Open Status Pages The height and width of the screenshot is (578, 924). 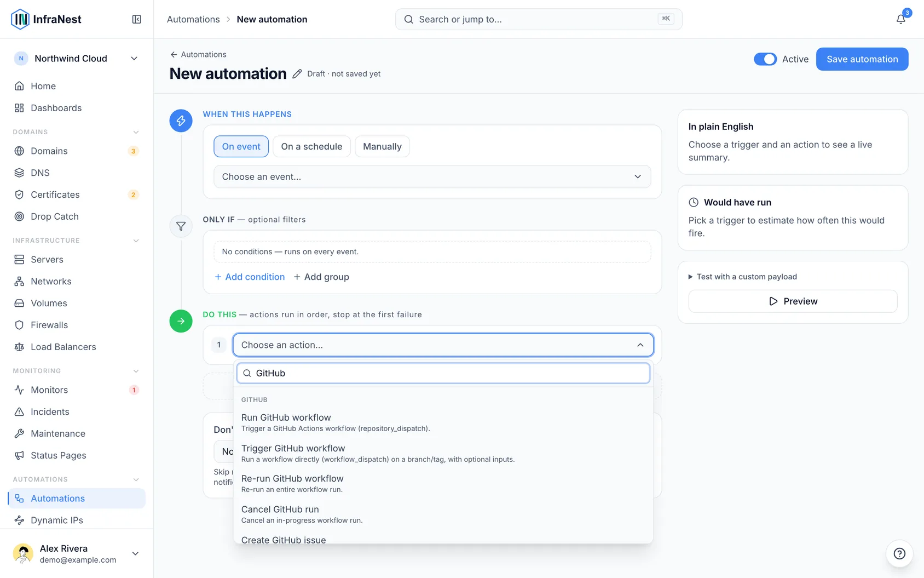77,455
